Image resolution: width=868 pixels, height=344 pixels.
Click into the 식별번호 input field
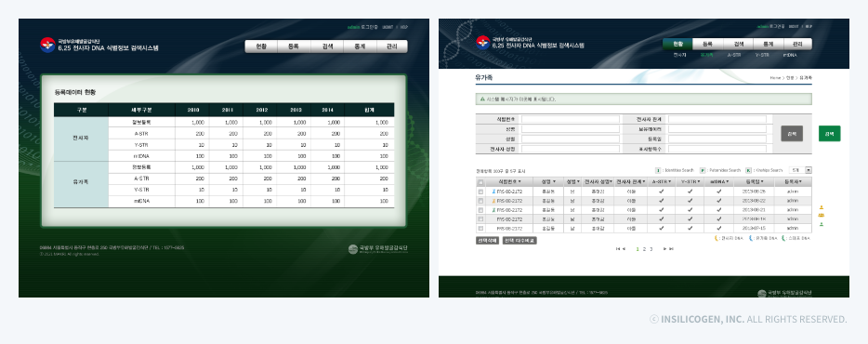571,119
